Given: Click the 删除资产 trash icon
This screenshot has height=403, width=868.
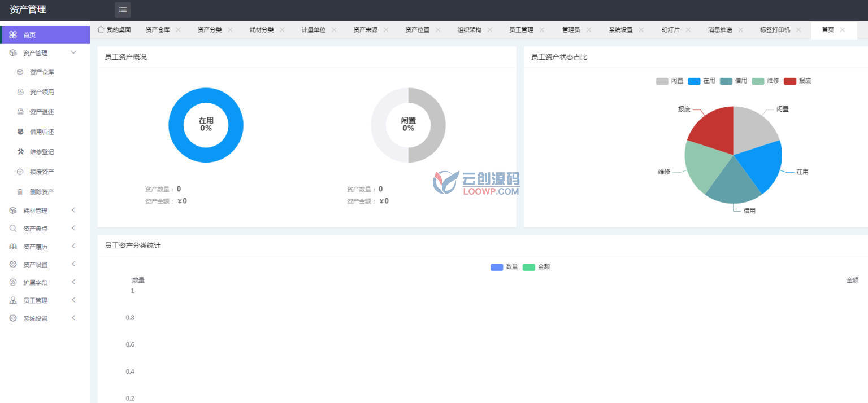Looking at the screenshot, I should coord(20,192).
